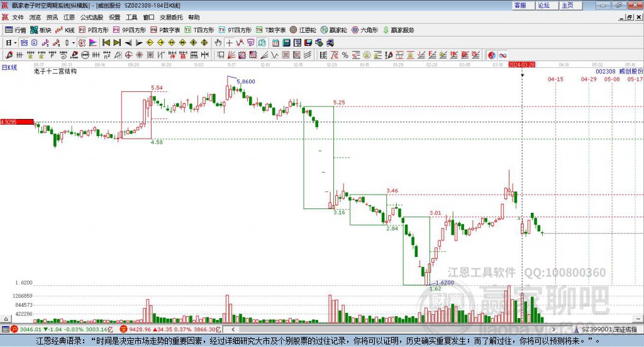Click the 客服 button in the title bar
This screenshot has width=644, height=347.
point(523,5)
